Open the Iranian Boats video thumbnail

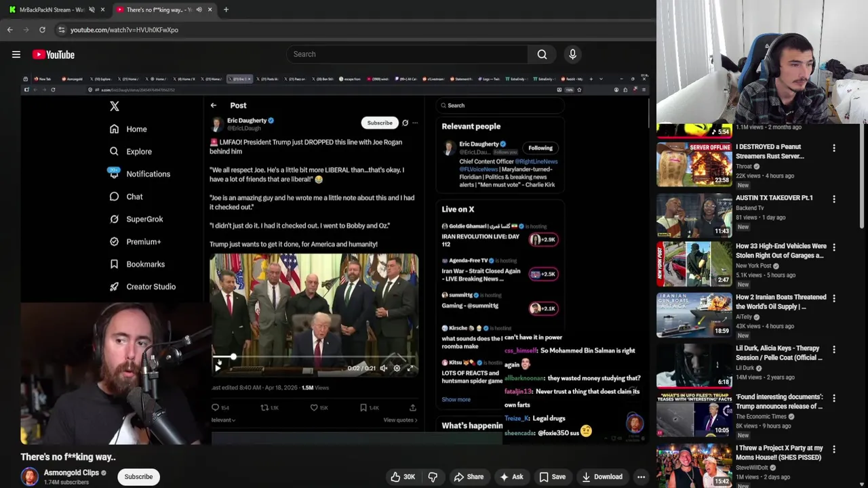[694, 314]
